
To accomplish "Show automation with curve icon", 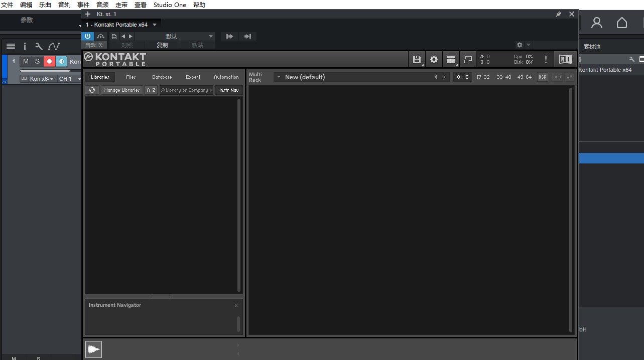I will (x=54, y=46).
